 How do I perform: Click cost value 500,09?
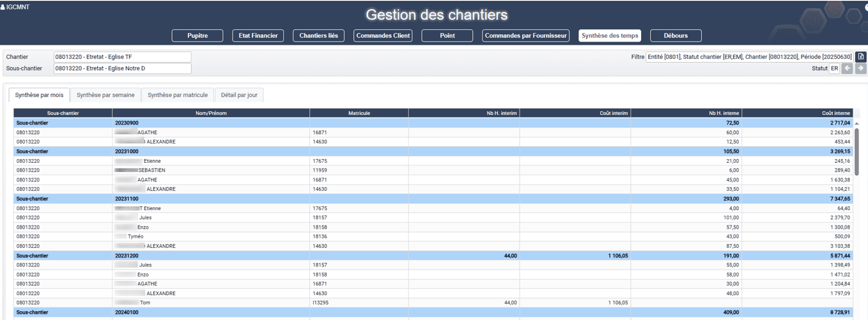pyautogui.click(x=842, y=236)
